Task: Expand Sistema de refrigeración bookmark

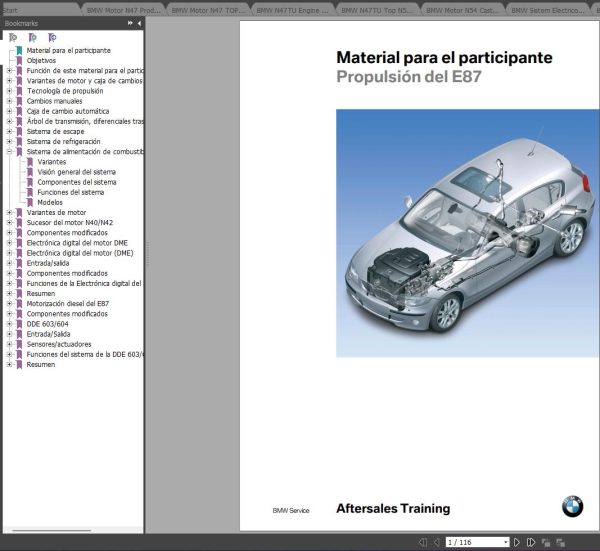Action: pos(10,142)
